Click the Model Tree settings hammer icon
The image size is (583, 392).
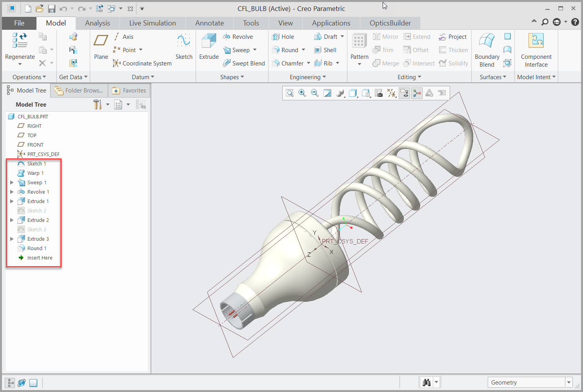tap(97, 104)
